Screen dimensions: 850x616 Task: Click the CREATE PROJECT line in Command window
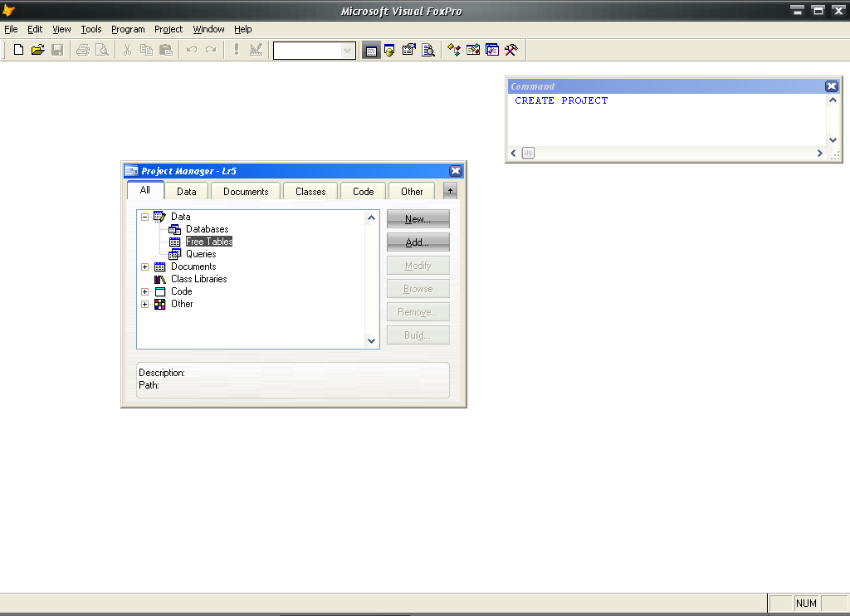(561, 100)
